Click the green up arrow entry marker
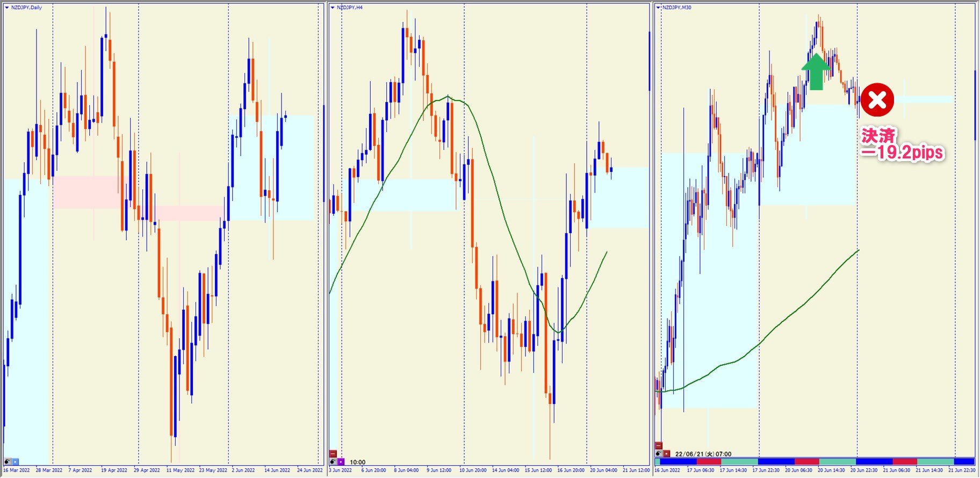 [816, 71]
